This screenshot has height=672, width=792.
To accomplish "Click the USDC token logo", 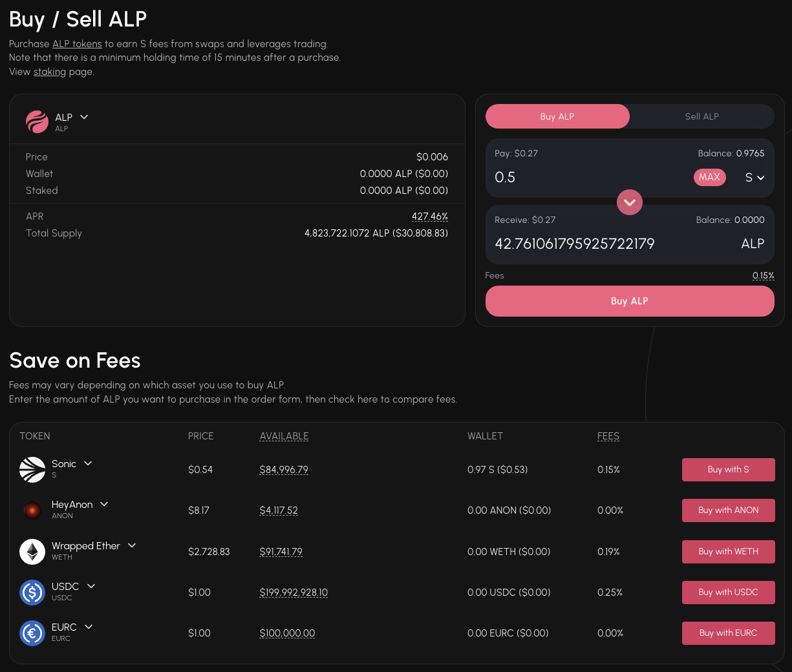I will pos(32,593).
